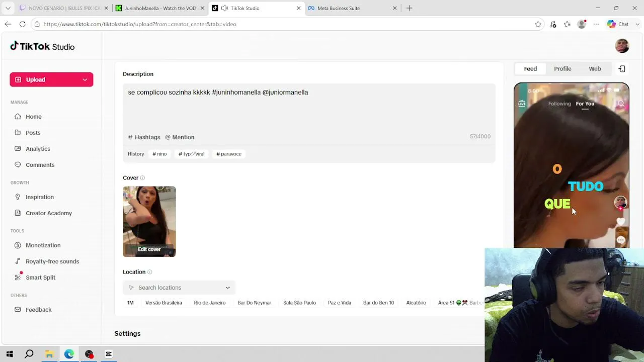Open Feedback under Others
The height and width of the screenshot is (362, 644).
39,310
